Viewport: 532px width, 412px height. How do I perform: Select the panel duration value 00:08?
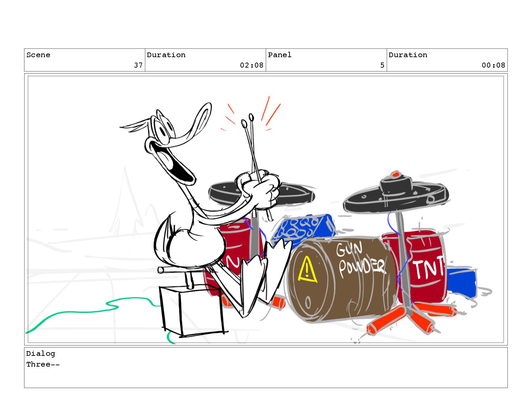(493, 65)
